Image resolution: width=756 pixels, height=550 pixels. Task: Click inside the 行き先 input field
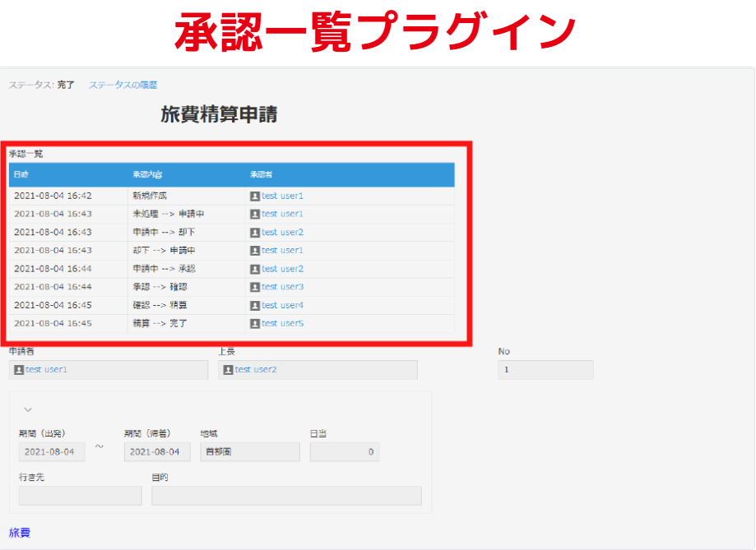[x=79, y=495]
